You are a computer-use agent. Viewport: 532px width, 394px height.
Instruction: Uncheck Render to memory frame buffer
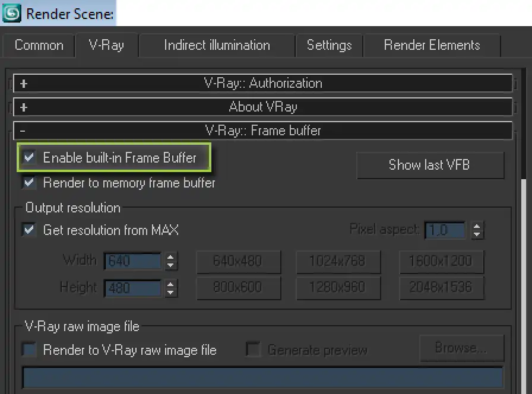point(29,183)
